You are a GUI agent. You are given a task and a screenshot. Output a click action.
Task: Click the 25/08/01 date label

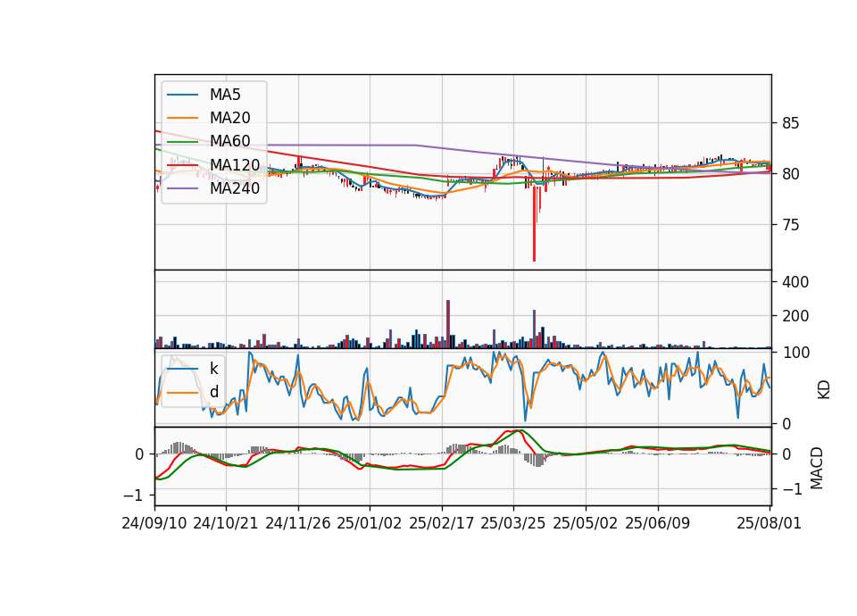769,523
